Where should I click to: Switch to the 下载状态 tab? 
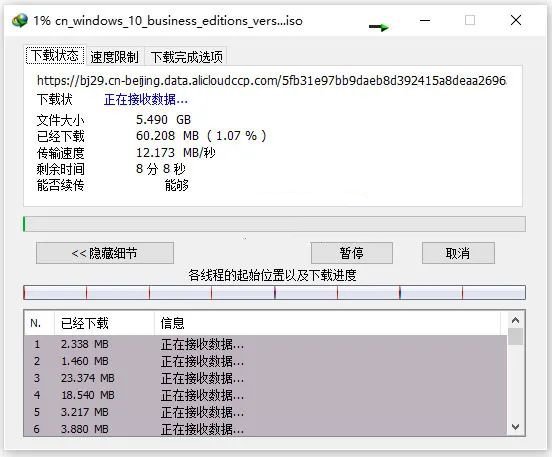click(55, 56)
